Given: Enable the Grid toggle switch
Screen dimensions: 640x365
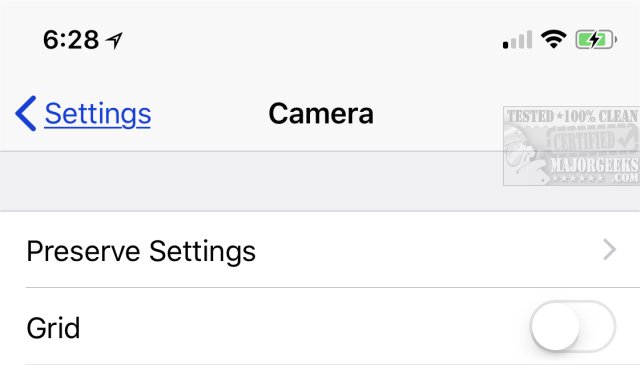Looking at the screenshot, I should (573, 327).
